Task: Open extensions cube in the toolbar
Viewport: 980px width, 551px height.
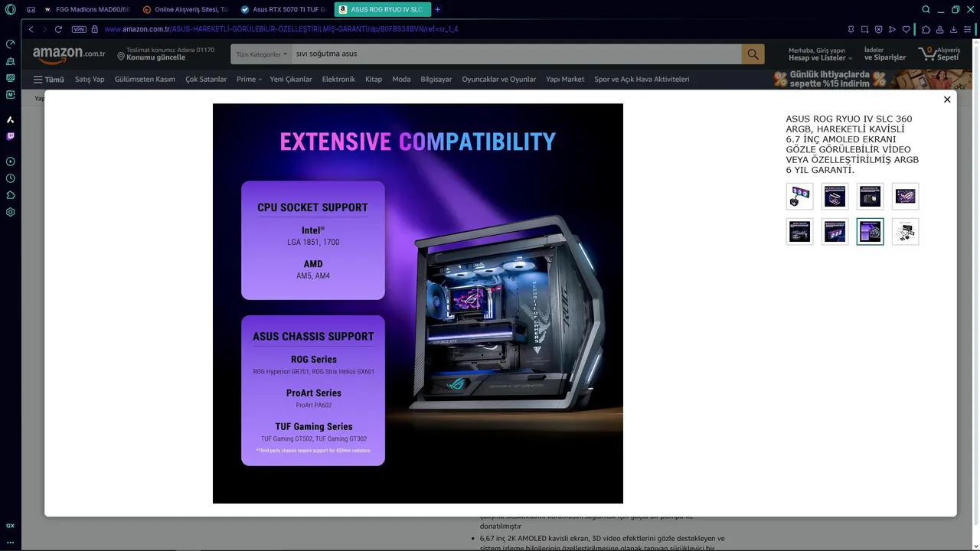Action: (926, 29)
